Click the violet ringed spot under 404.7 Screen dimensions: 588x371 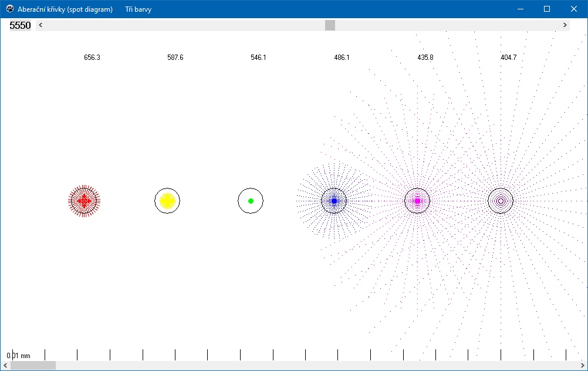[x=501, y=201]
